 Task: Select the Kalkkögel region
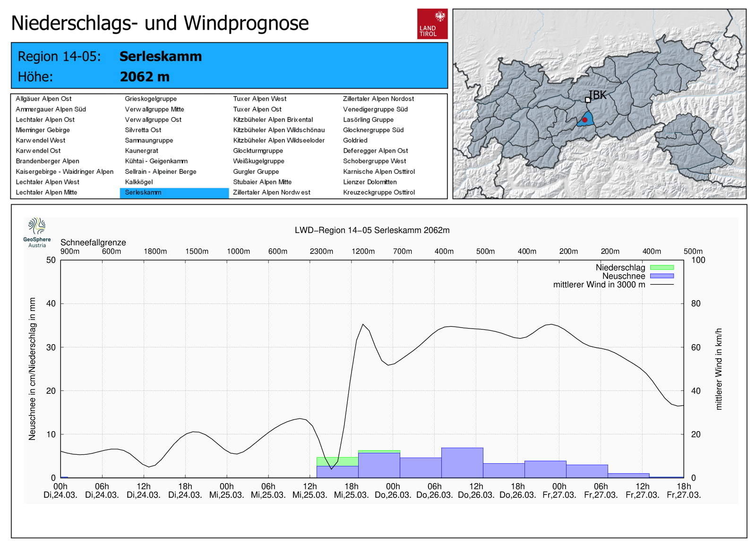pyautogui.click(x=138, y=182)
